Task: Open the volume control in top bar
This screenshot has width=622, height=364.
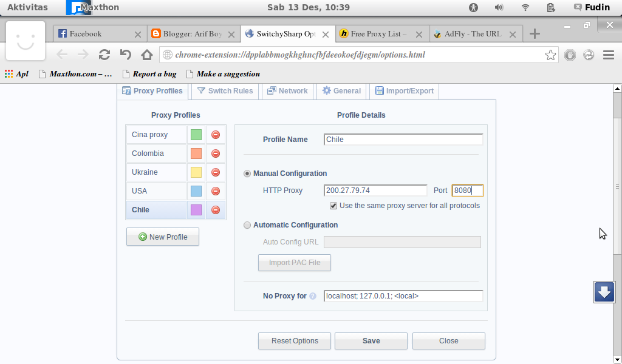Action: 499,7
